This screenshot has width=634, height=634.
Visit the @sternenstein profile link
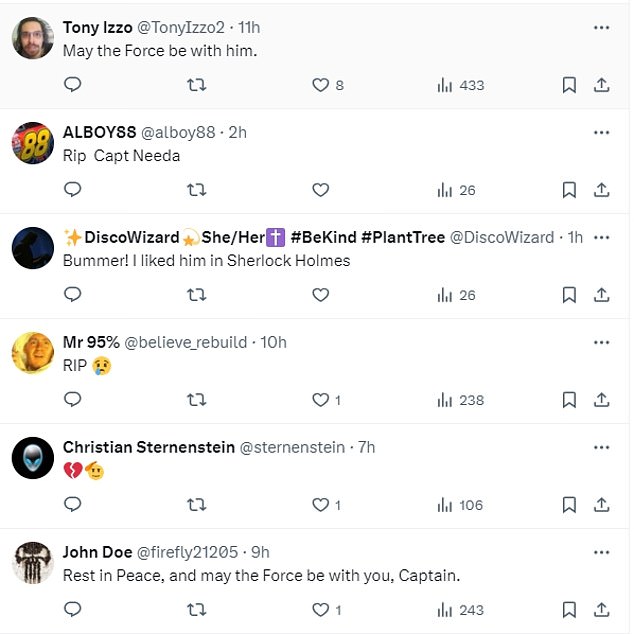pyautogui.click(x=292, y=447)
